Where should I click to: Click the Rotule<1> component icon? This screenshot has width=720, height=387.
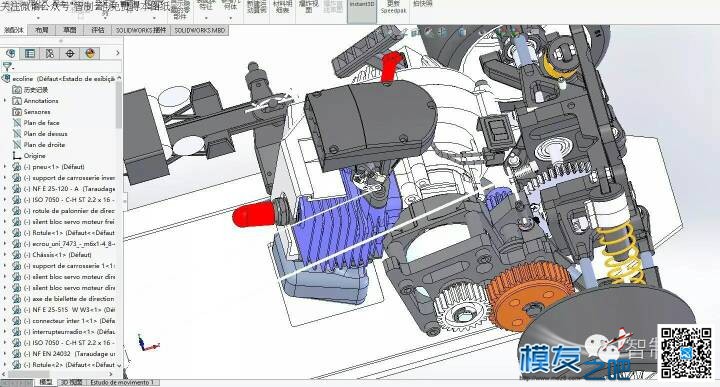point(17,233)
